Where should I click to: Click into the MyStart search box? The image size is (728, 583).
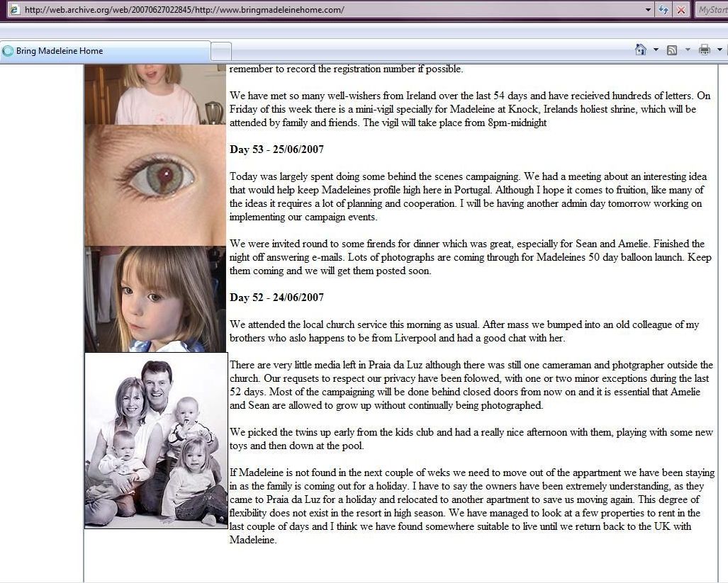click(x=712, y=10)
